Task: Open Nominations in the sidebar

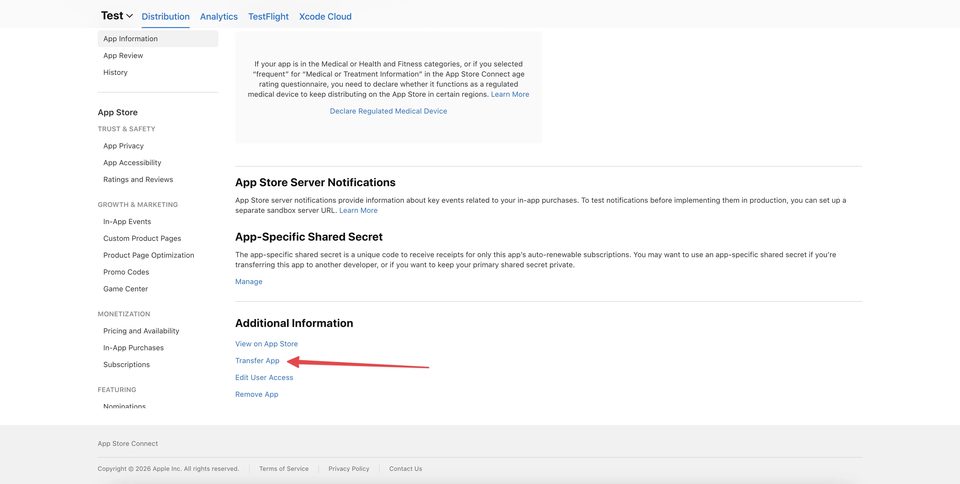Action: pyautogui.click(x=124, y=406)
